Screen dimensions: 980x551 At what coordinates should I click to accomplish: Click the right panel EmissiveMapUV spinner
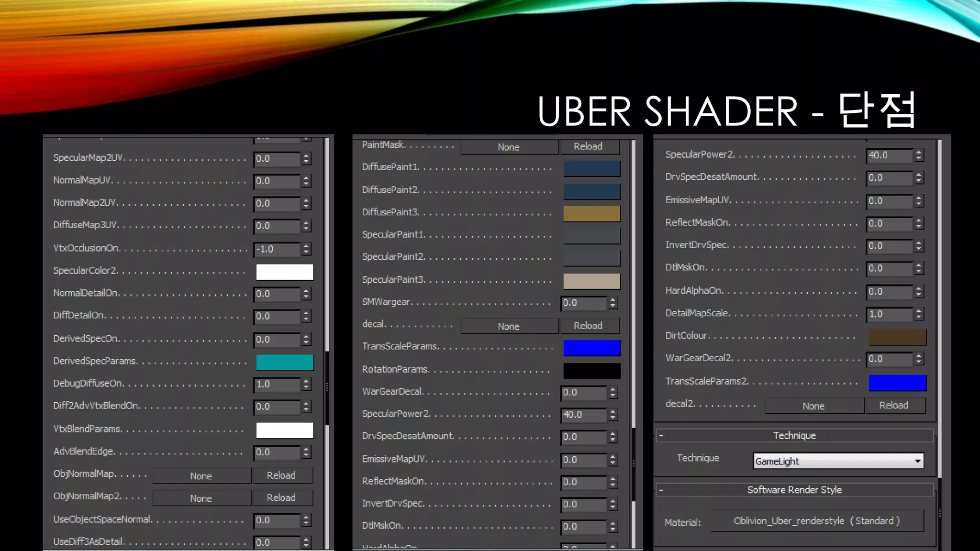pos(919,201)
